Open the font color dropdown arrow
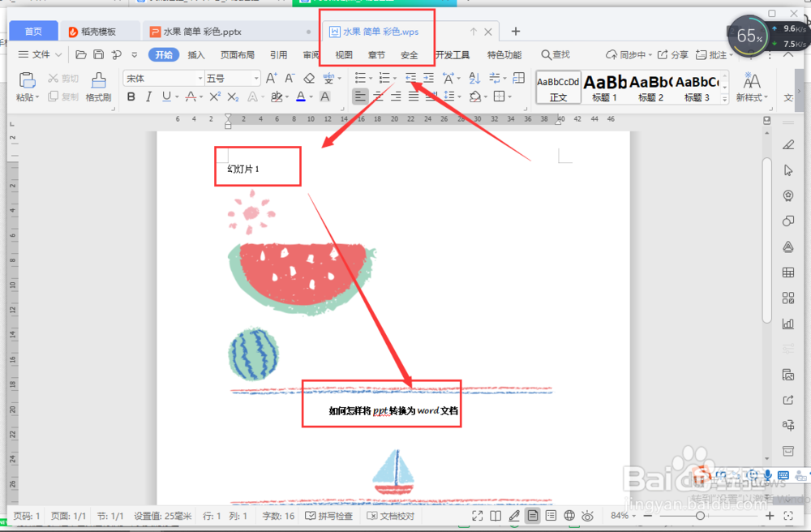 coord(309,96)
